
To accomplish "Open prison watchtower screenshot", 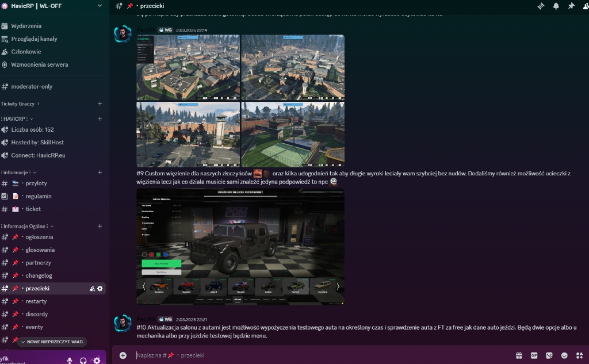I will [188, 135].
